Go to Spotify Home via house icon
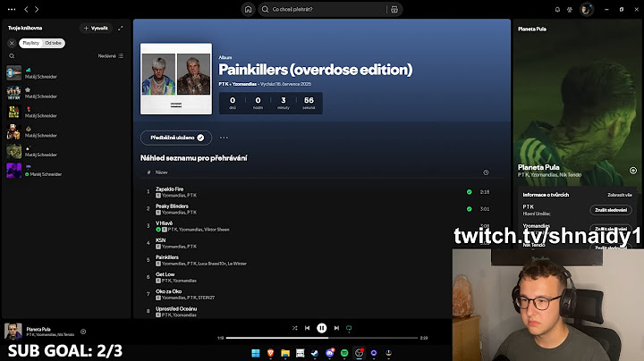 pyautogui.click(x=248, y=10)
